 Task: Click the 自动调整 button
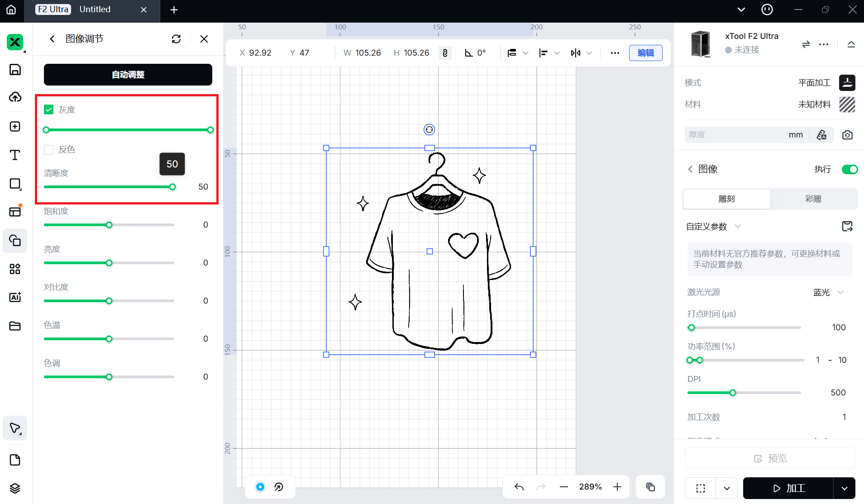128,75
